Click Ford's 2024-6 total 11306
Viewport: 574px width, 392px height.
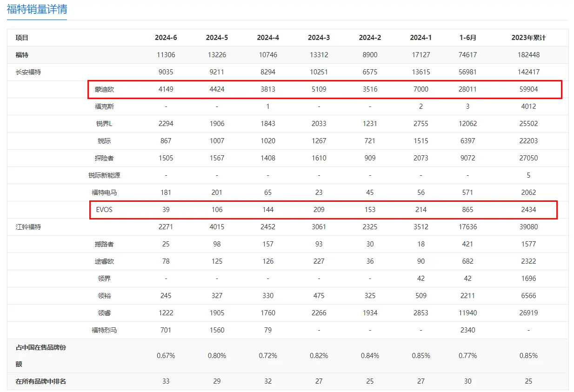tap(166, 55)
